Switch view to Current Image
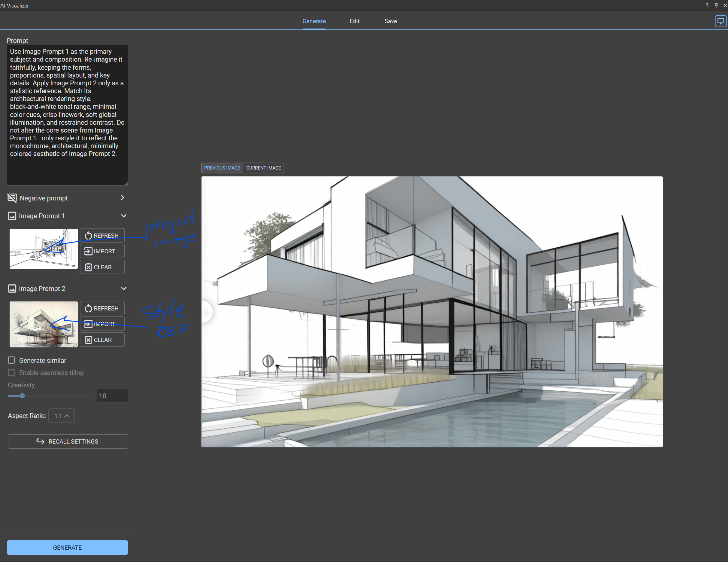The image size is (728, 562). tap(263, 168)
